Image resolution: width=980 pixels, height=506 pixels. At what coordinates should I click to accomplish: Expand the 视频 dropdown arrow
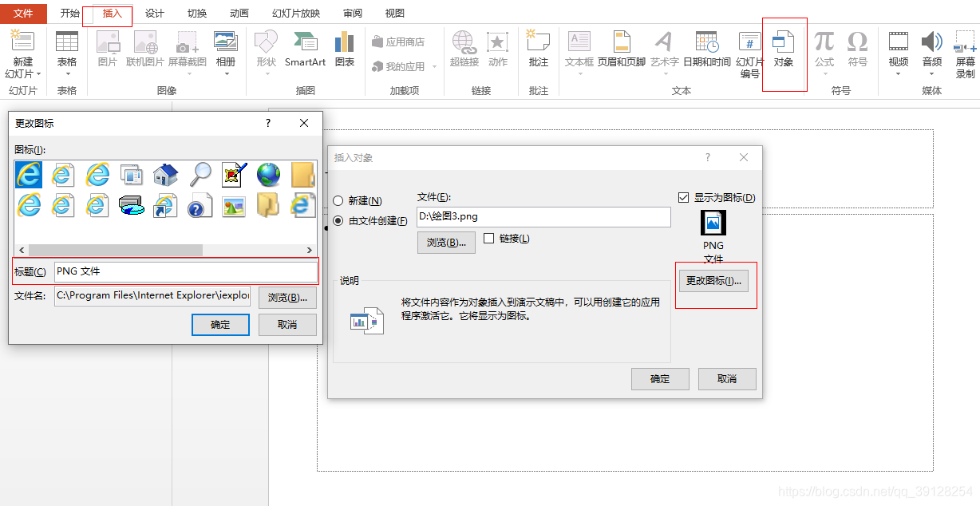(x=899, y=74)
